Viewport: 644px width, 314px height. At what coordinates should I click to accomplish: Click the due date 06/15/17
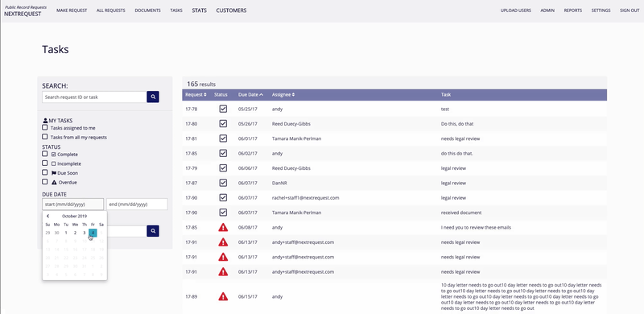tap(248, 297)
